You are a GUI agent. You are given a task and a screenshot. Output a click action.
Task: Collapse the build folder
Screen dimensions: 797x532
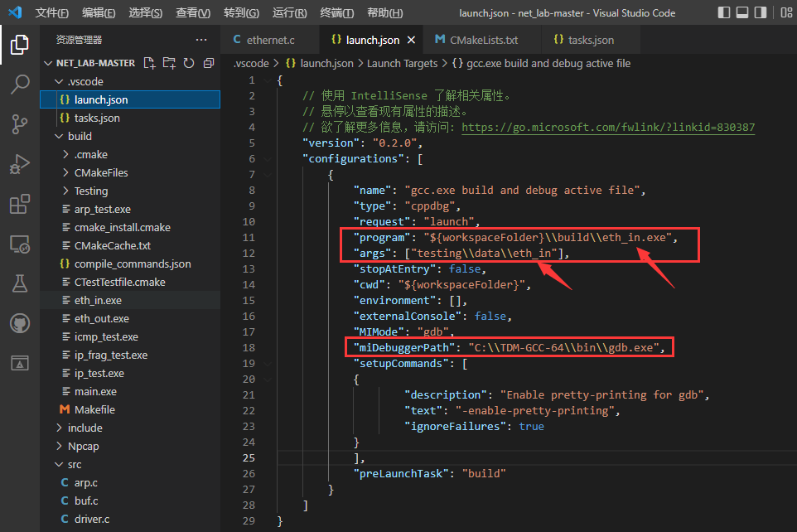click(59, 136)
